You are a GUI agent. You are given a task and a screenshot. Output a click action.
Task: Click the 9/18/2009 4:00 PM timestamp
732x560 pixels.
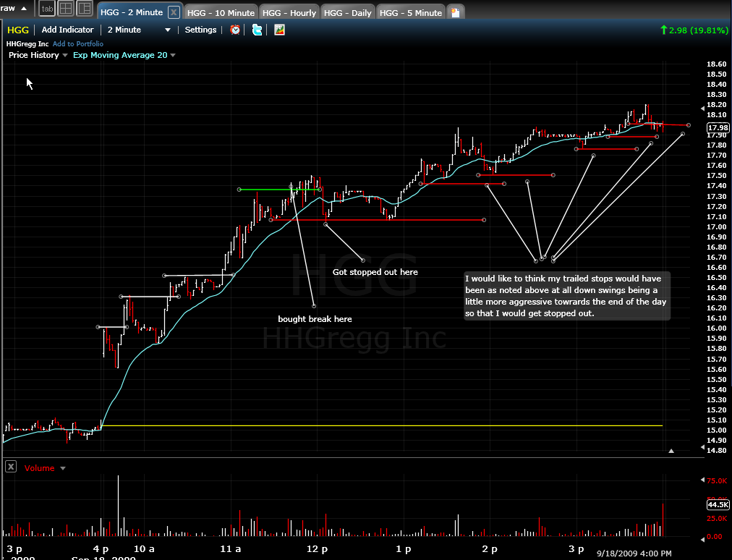click(634, 553)
